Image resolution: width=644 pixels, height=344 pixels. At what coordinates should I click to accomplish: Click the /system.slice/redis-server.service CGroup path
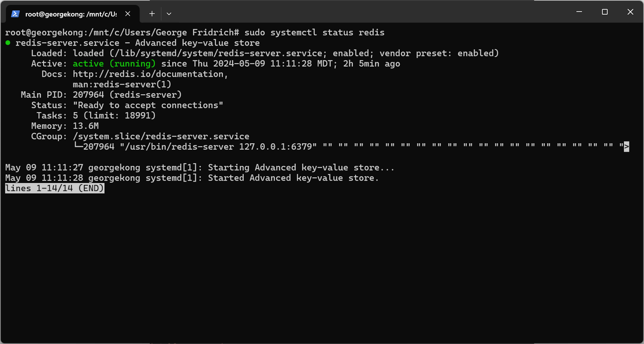click(161, 136)
